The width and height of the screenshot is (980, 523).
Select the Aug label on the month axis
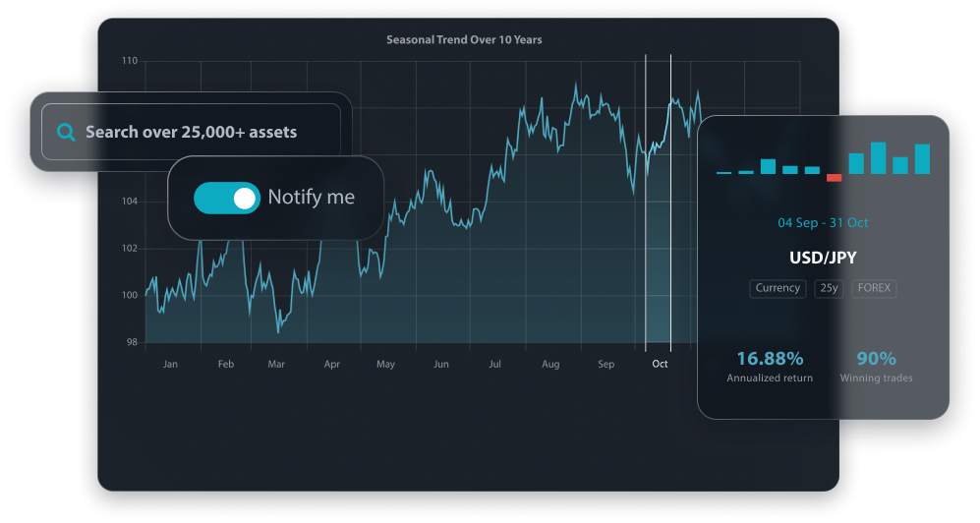coord(550,364)
